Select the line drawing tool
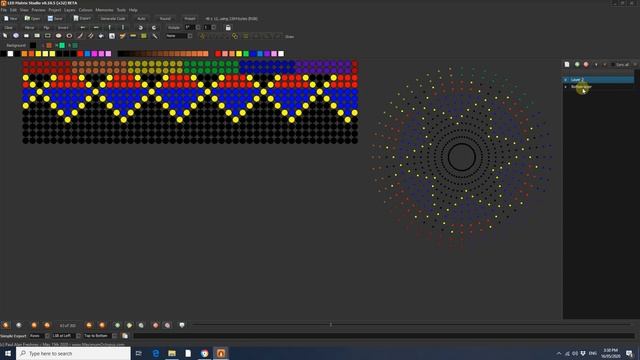Screen dimensions: 640x360 pyautogui.click(x=80, y=36)
